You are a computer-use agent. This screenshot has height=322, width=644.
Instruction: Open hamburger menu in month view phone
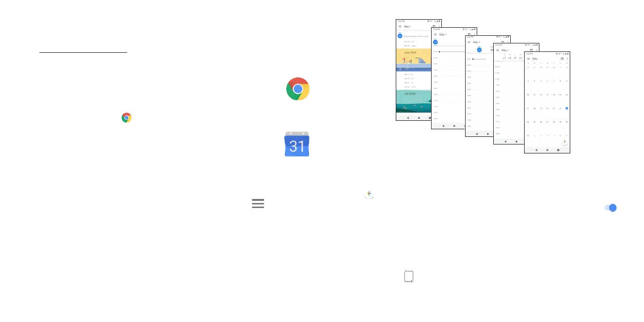[x=529, y=59]
